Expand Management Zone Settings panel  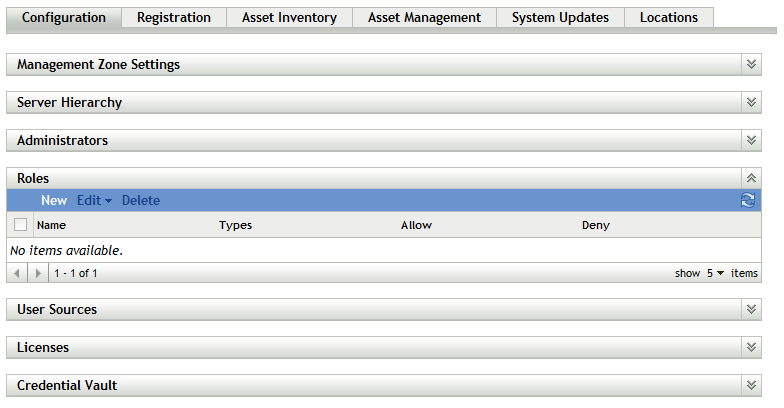[751, 64]
